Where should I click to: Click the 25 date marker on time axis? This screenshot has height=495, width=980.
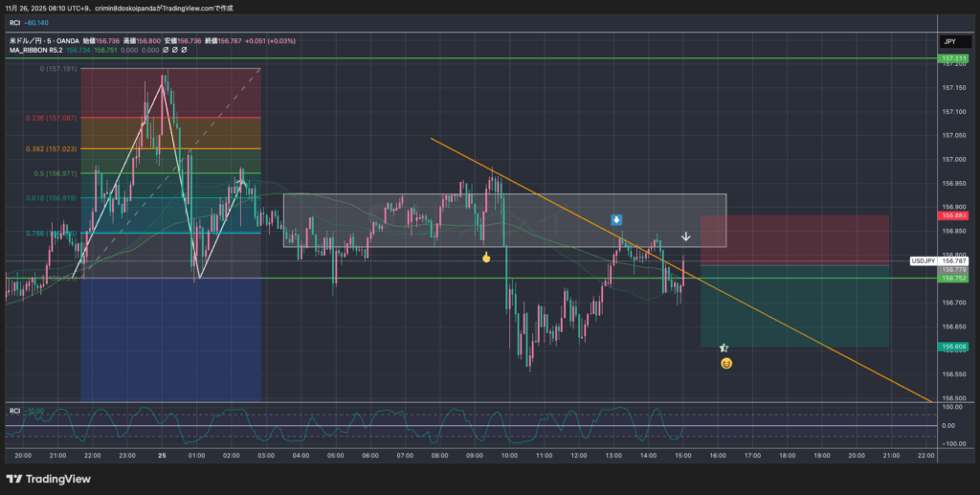click(x=163, y=457)
